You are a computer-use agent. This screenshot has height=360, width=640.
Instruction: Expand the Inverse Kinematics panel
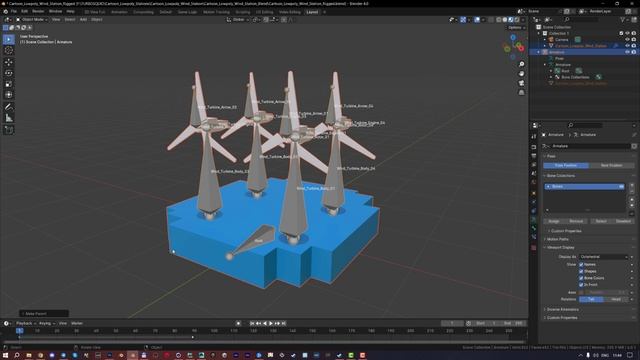tap(562, 309)
